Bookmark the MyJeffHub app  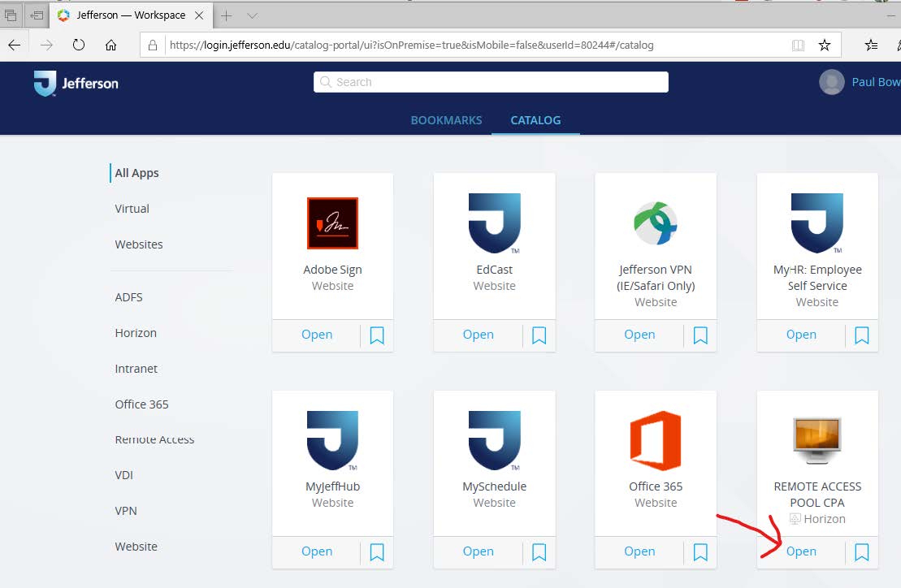pos(377,551)
